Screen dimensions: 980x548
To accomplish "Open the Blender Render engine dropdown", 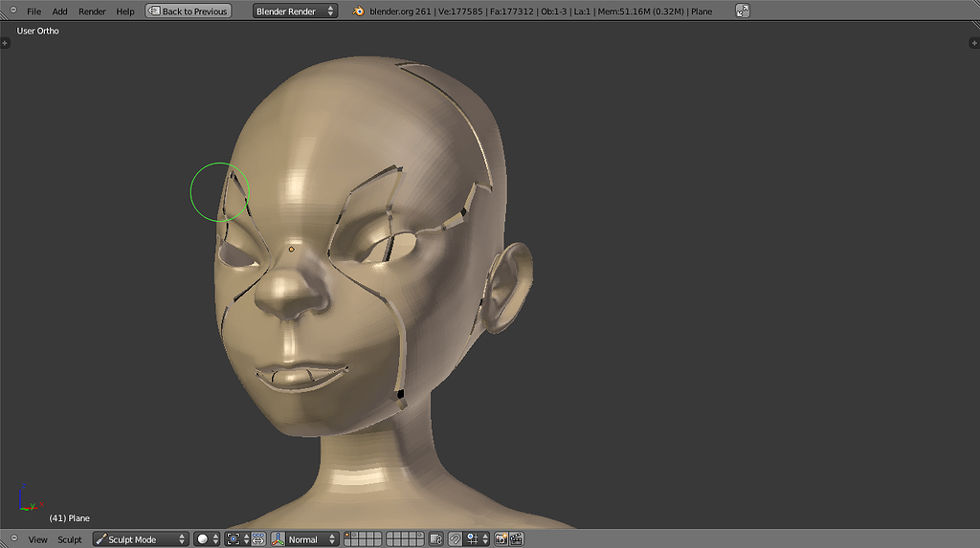I will (295, 11).
